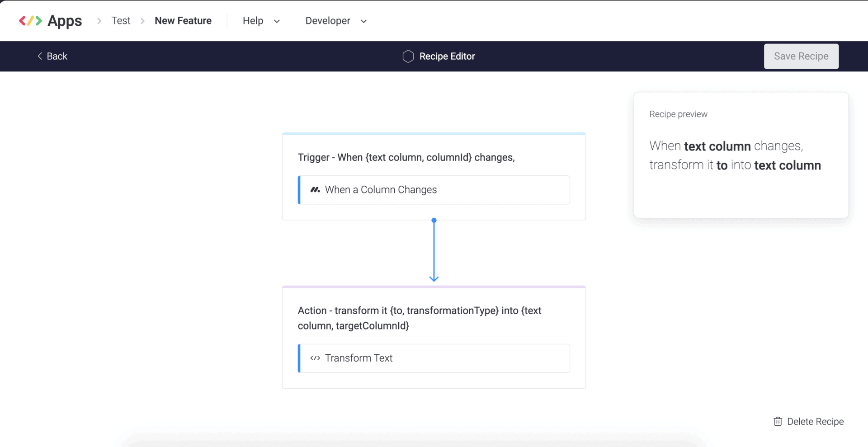This screenshot has height=447, width=868.
Task: Edit the Trigger sentence text
Action: point(406,157)
